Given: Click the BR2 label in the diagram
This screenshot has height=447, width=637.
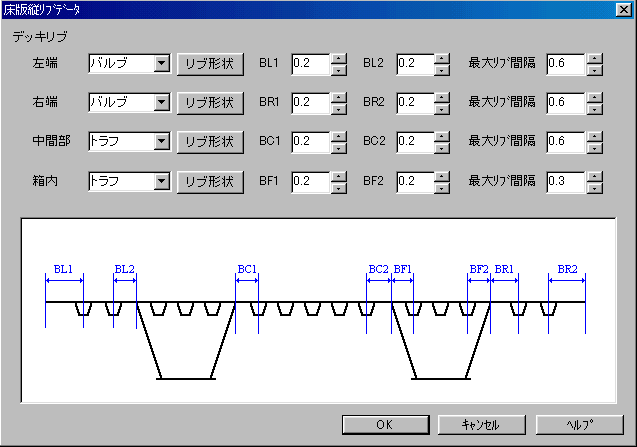Looking at the screenshot, I should (x=567, y=269).
